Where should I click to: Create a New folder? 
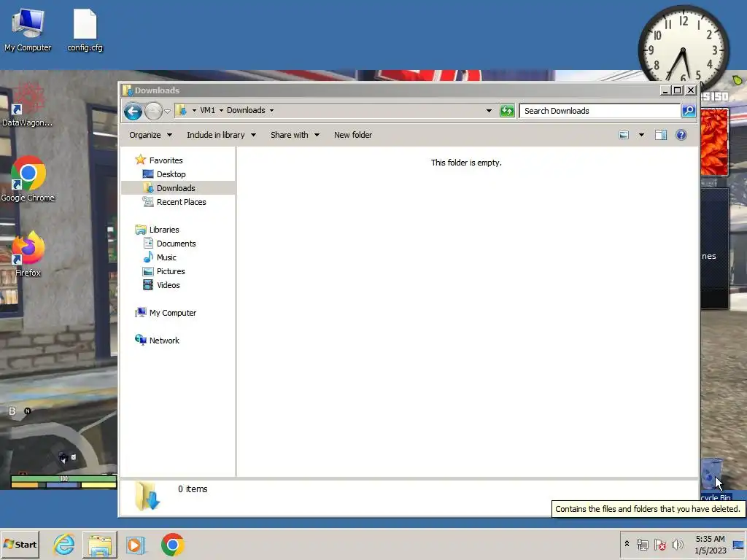click(x=353, y=135)
